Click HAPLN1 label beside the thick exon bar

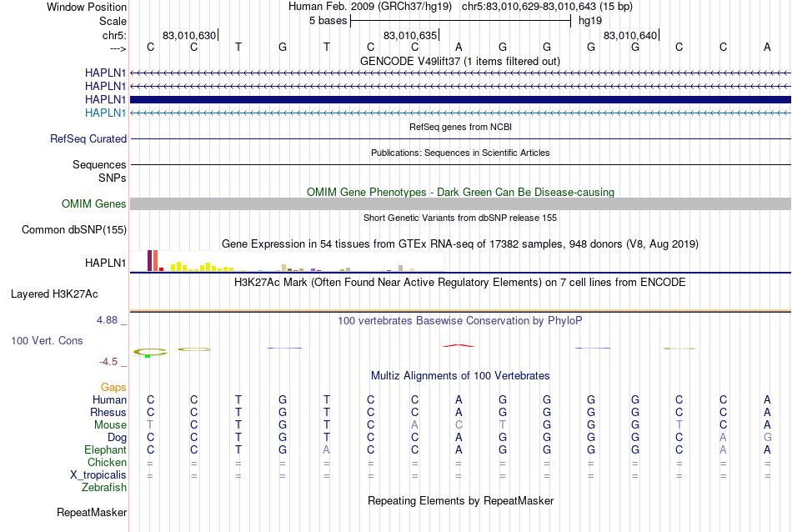(x=105, y=99)
